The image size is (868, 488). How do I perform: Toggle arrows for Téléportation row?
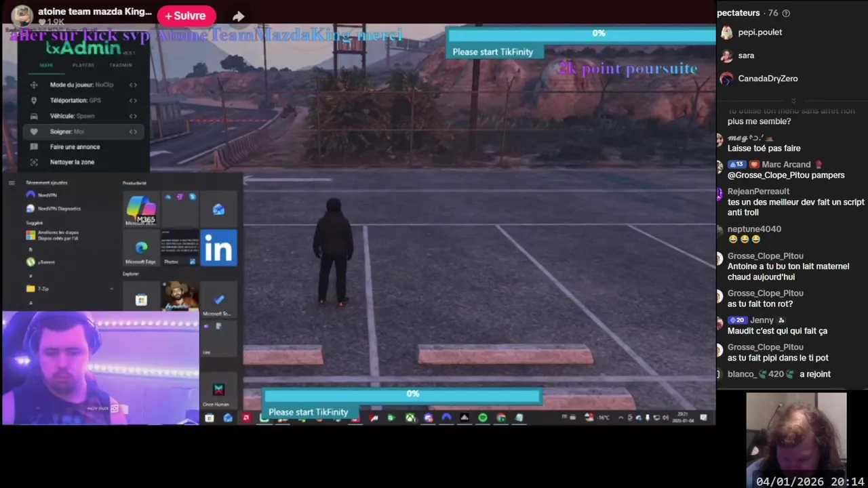tap(133, 100)
